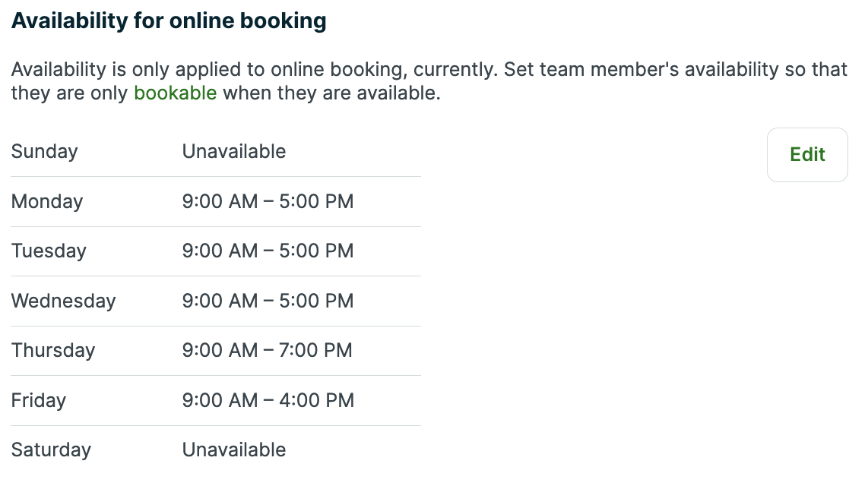
Task: Click the word 'Availability' in the description
Action: (58, 70)
